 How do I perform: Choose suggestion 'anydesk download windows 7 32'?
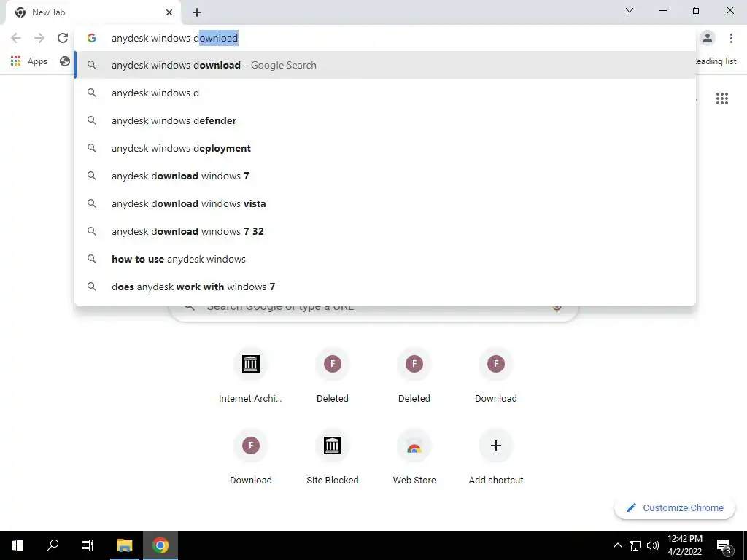pos(385,231)
